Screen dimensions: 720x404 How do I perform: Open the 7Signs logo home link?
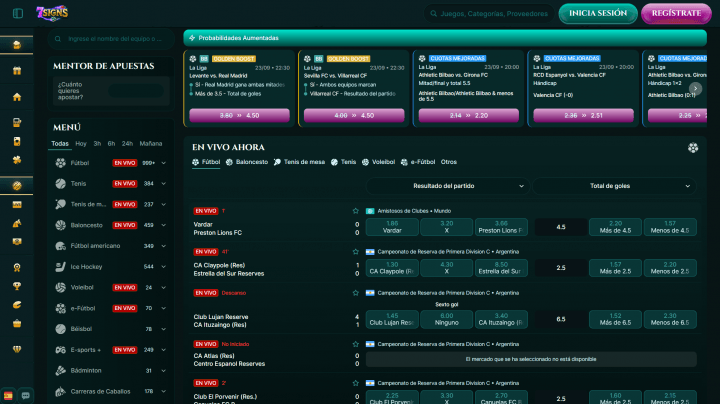(52, 13)
